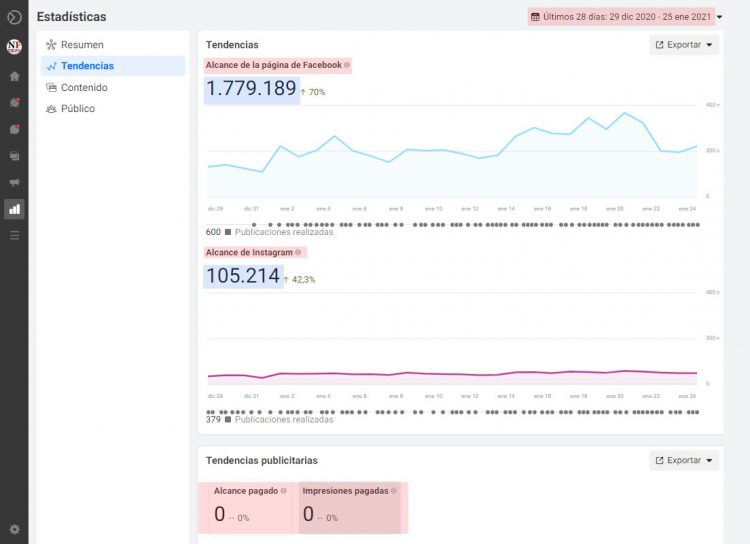This screenshot has width=750, height=544.
Task: Click info icon next to Alcance pagado
Action: pos(284,491)
